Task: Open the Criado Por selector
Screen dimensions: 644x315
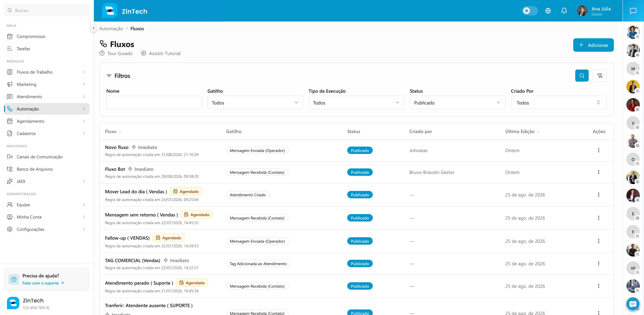Action: (558, 103)
